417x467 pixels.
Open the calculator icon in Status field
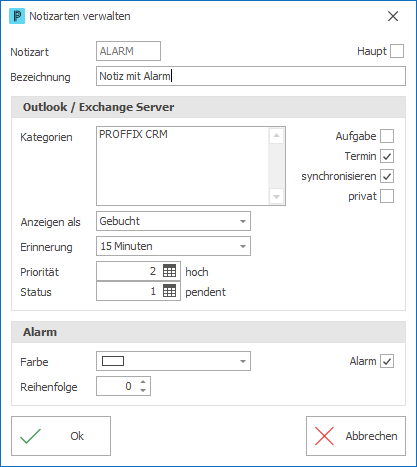(x=169, y=291)
